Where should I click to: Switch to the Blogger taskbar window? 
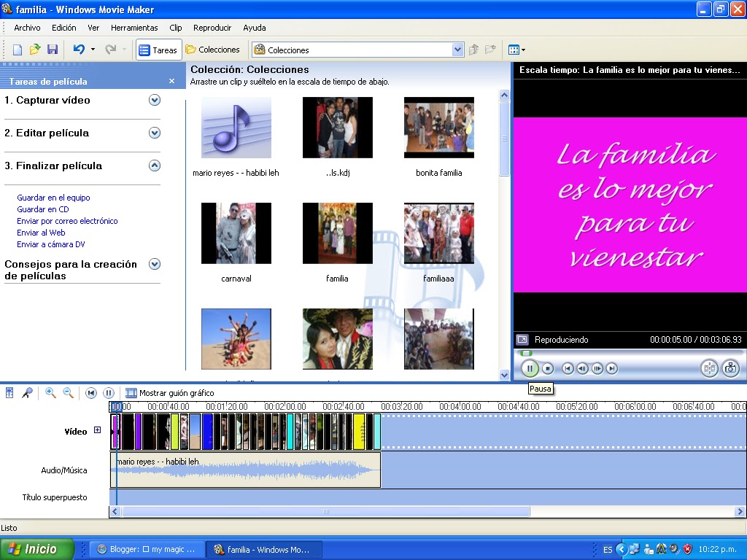point(147,549)
